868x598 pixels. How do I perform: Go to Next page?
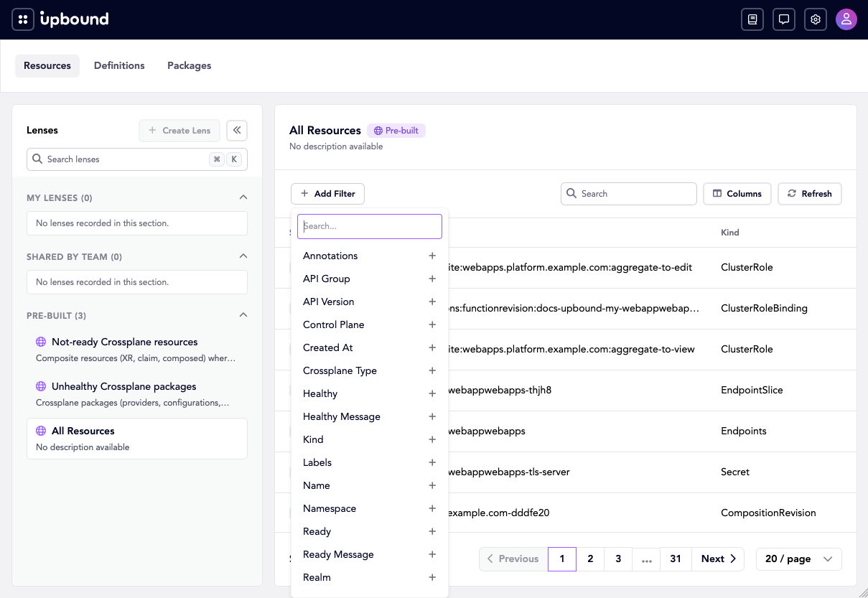[718, 559]
